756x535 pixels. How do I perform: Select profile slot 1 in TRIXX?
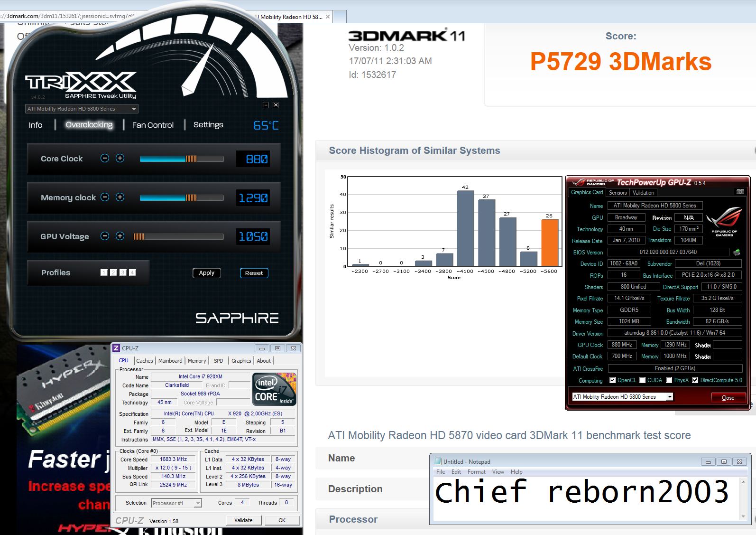(104, 272)
